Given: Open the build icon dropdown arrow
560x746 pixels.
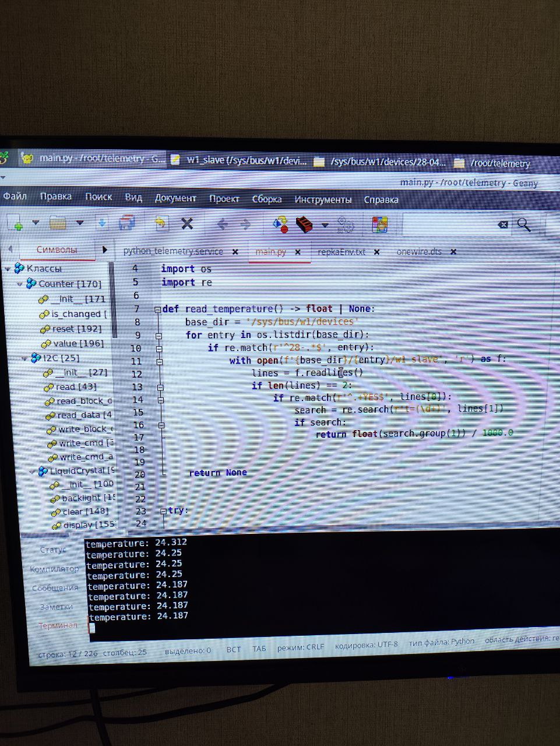Looking at the screenshot, I should [x=325, y=225].
